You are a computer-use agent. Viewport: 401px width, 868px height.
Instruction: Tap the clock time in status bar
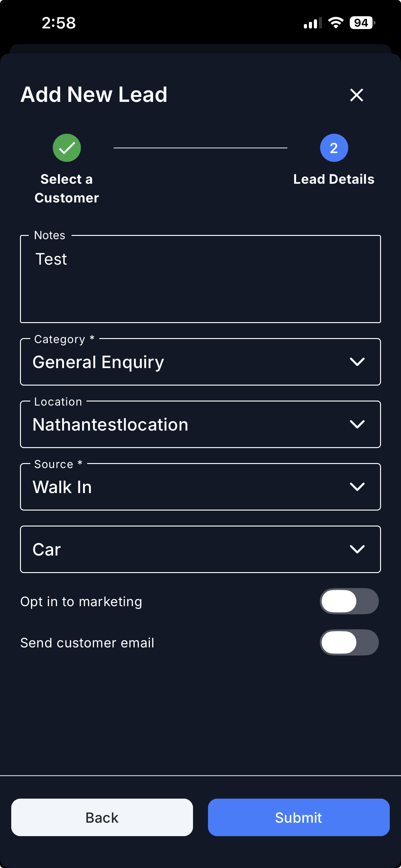(x=59, y=23)
